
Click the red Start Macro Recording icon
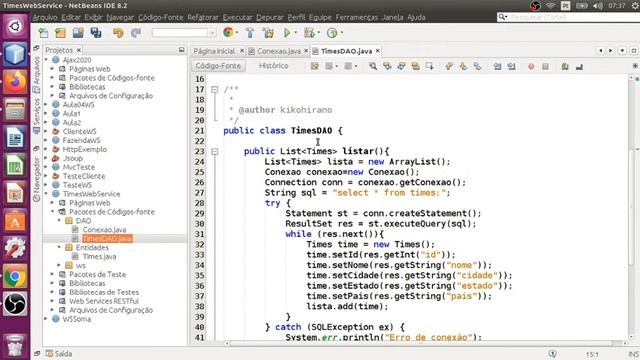point(531,66)
